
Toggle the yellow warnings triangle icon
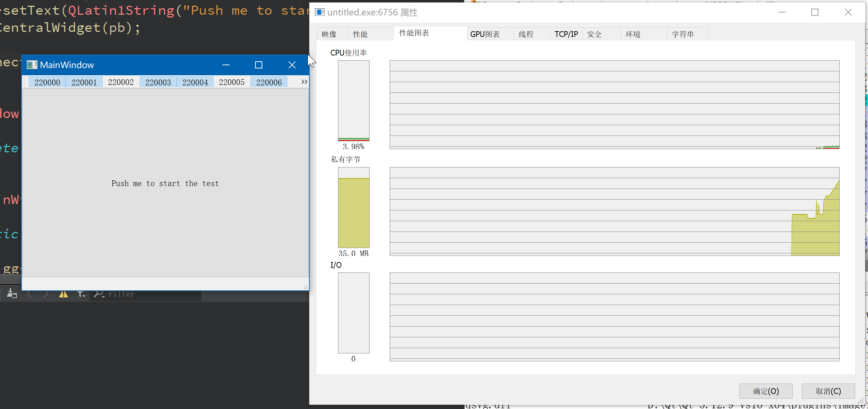coord(64,294)
